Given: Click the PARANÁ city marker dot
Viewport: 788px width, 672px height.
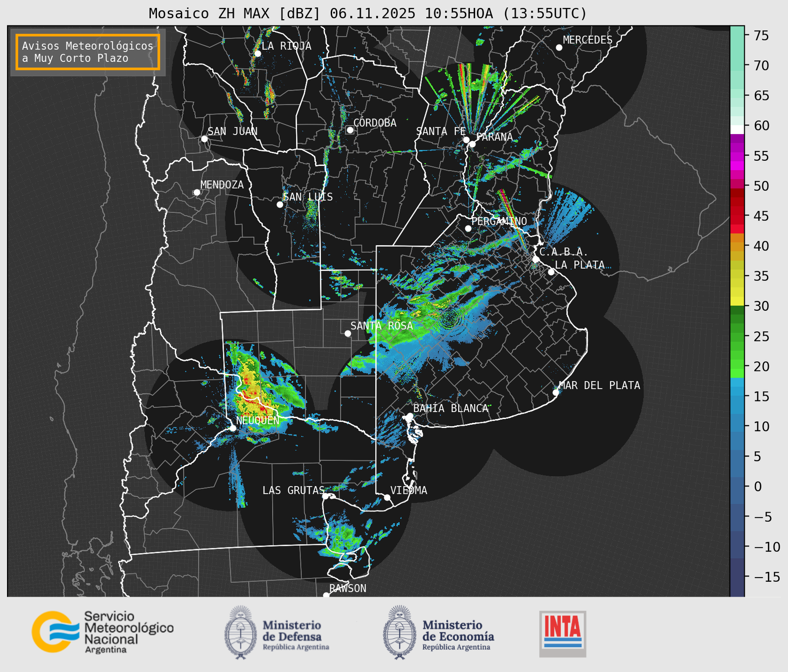Looking at the screenshot, I should 472,144.
